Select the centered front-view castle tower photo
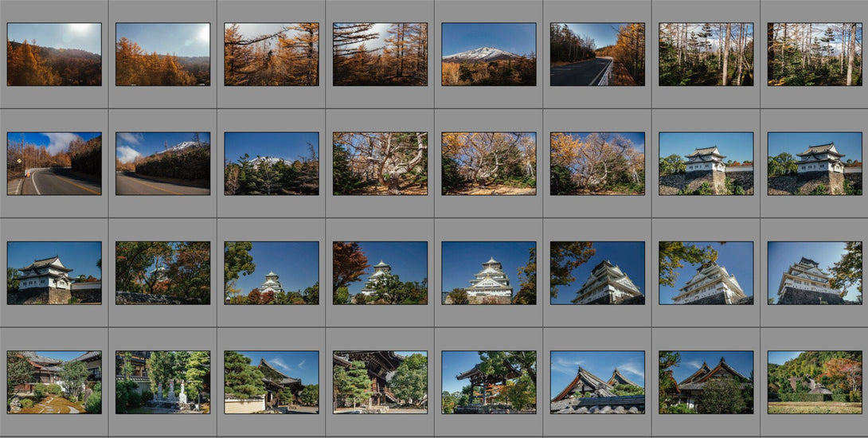This screenshot has width=868, height=438. [x=489, y=273]
